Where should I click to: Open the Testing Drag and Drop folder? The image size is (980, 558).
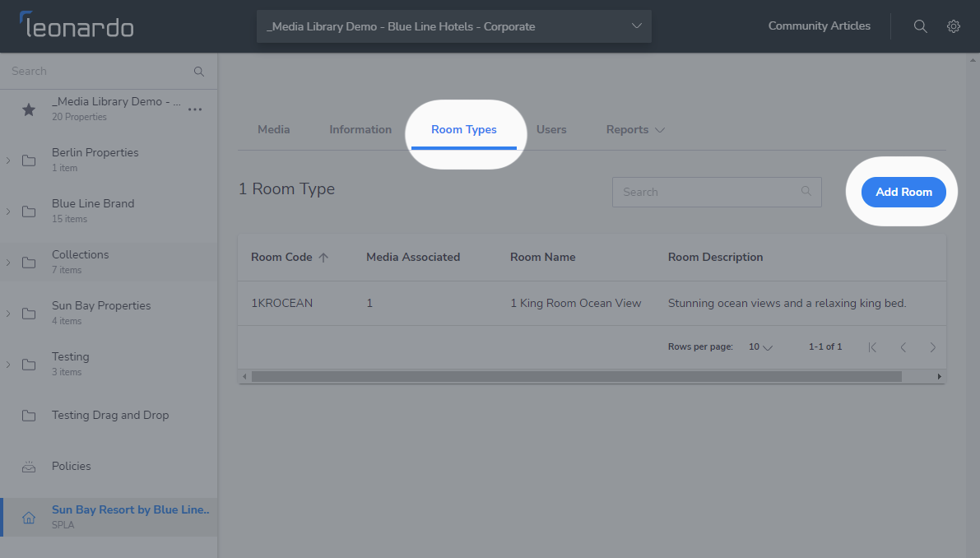(109, 416)
